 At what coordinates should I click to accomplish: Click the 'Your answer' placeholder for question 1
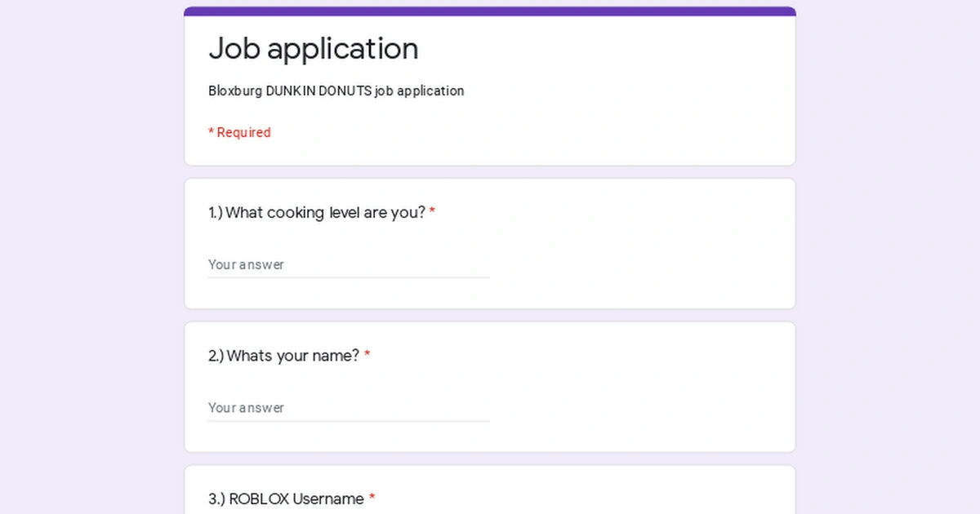coord(246,264)
